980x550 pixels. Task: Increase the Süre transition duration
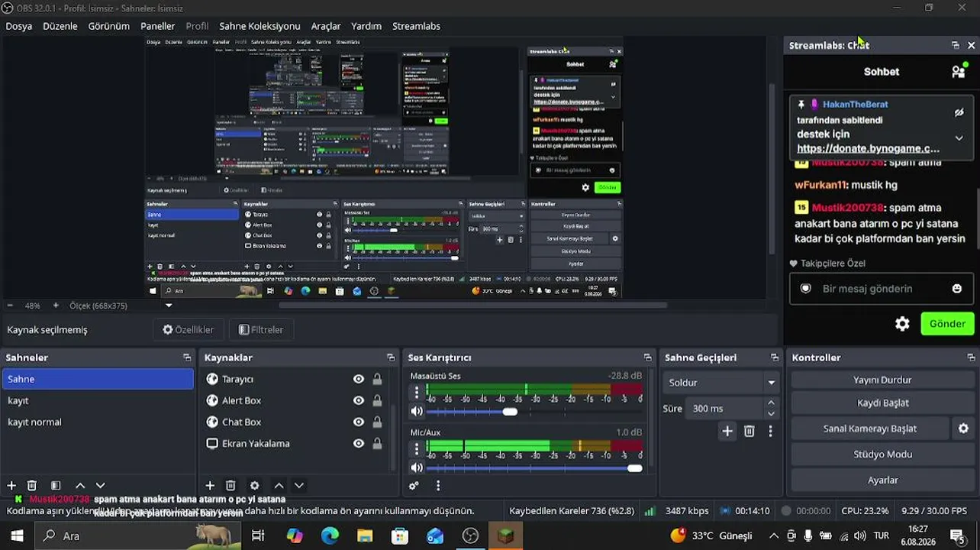(x=771, y=403)
